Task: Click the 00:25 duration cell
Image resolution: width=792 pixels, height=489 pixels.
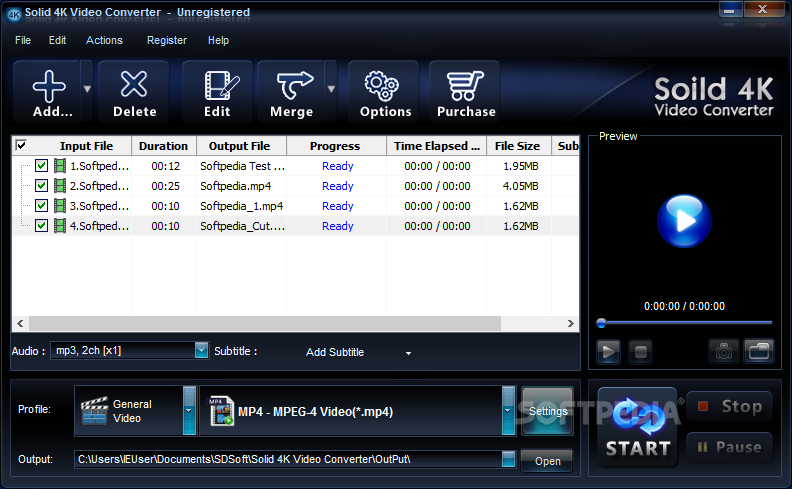Action: click(165, 186)
